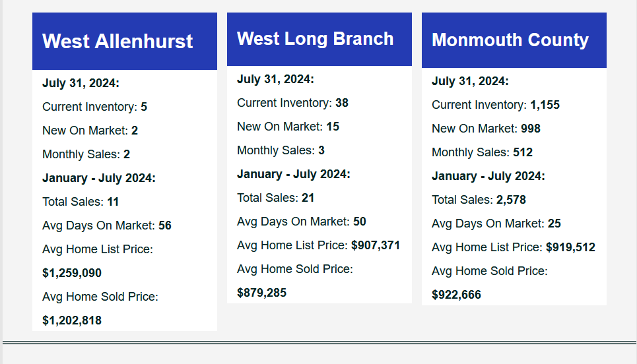Image resolution: width=637 pixels, height=364 pixels.
Task: Click Monmouth County July 31, 2024 heading
Action: coord(470,80)
